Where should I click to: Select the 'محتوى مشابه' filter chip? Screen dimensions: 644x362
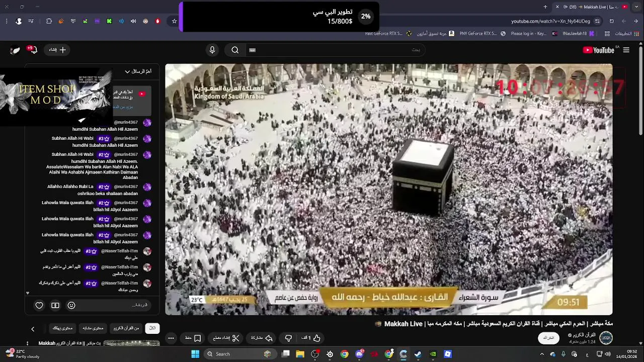click(x=93, y=328)
